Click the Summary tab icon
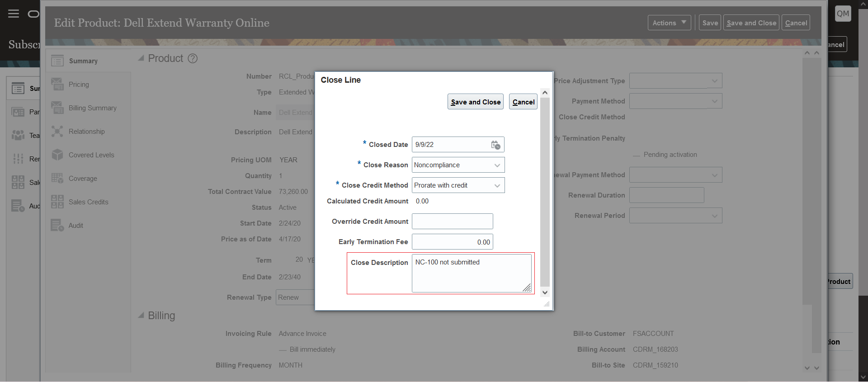Viewport: 868px width, 382px height. [57, 61]
